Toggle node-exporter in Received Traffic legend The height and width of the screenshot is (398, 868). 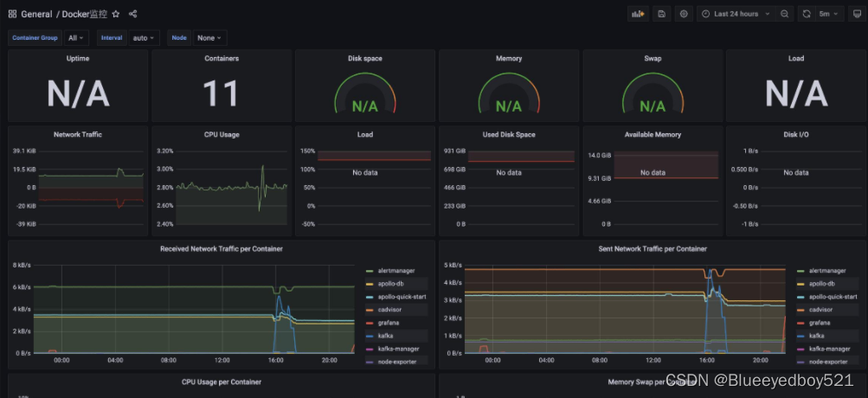pyautogui.click(x=396, y=362)
